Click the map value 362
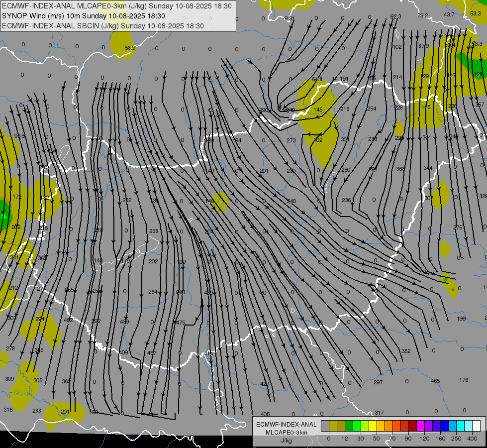 (66, 381)
